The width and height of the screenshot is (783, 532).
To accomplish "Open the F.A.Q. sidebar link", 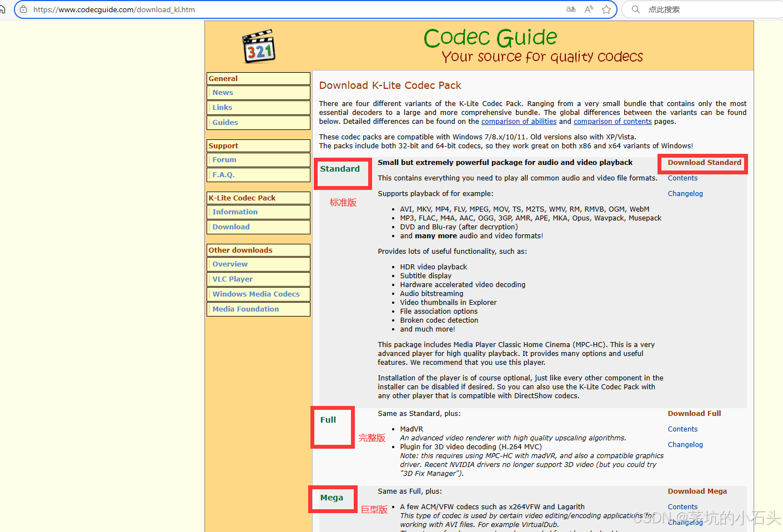I will (258, 175).
